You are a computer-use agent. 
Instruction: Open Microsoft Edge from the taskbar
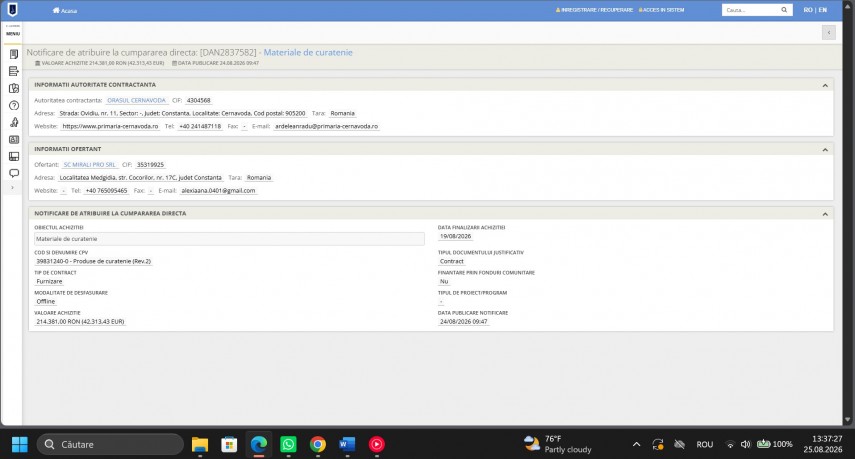pyautogui.click(x=258, y=444)
